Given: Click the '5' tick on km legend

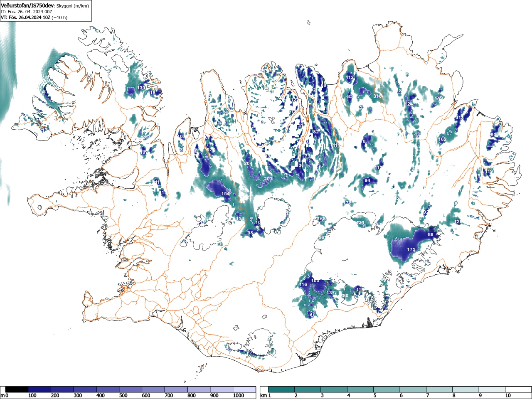Looking at the screenshot, I should (375, 396).
